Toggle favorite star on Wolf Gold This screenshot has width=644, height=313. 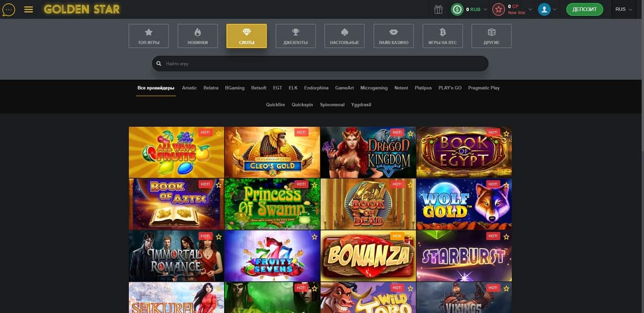(506, 184)
